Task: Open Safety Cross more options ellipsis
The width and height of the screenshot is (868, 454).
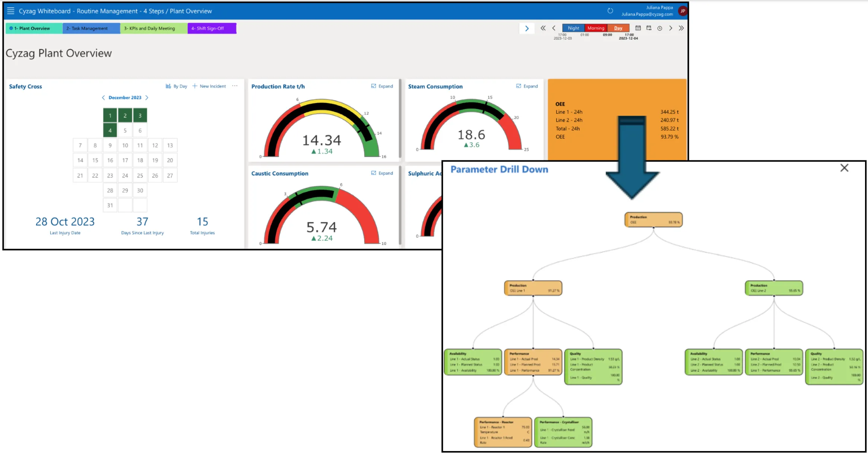Action: (235, 86)
